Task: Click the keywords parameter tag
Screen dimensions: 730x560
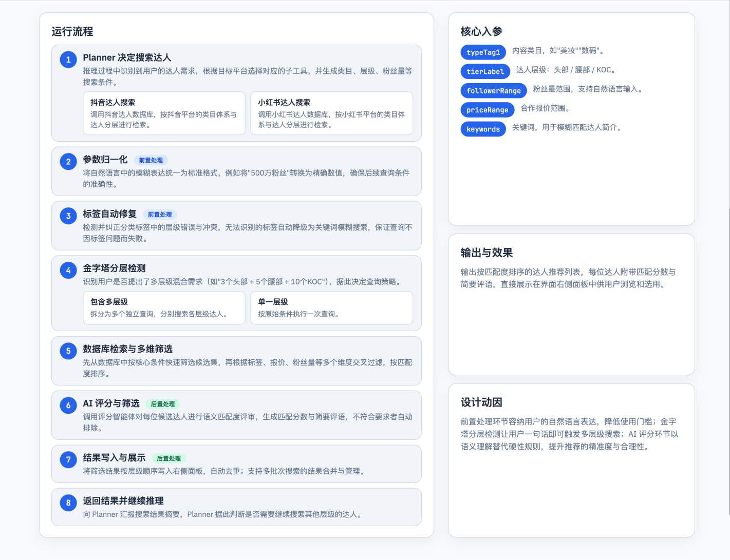Action: click(483, 129)
